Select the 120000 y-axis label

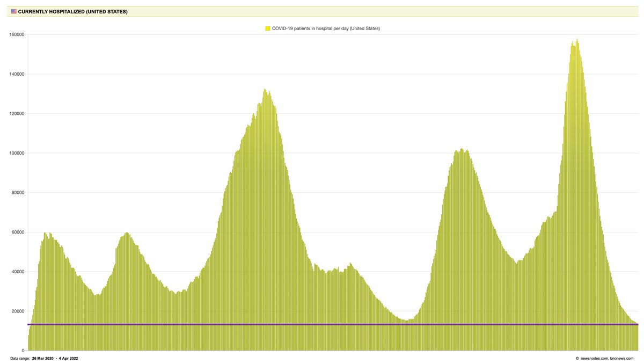click(17, 113)
